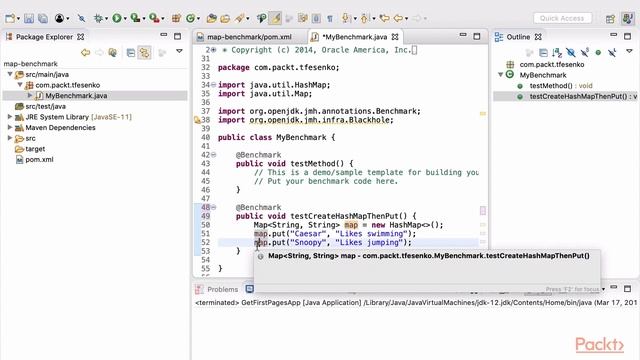640x360 pixels.
Task: Click the yellow back arrow in Package Explorer
Action: (x=85, y=53)
